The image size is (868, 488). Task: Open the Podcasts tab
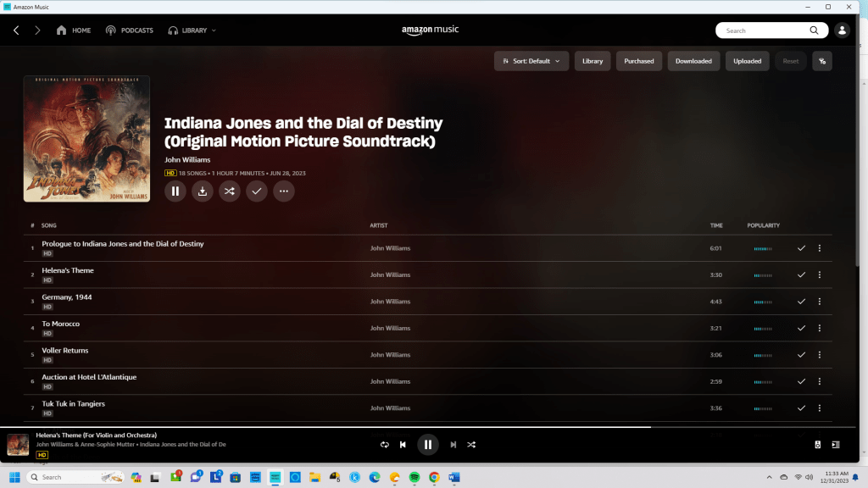129,30
